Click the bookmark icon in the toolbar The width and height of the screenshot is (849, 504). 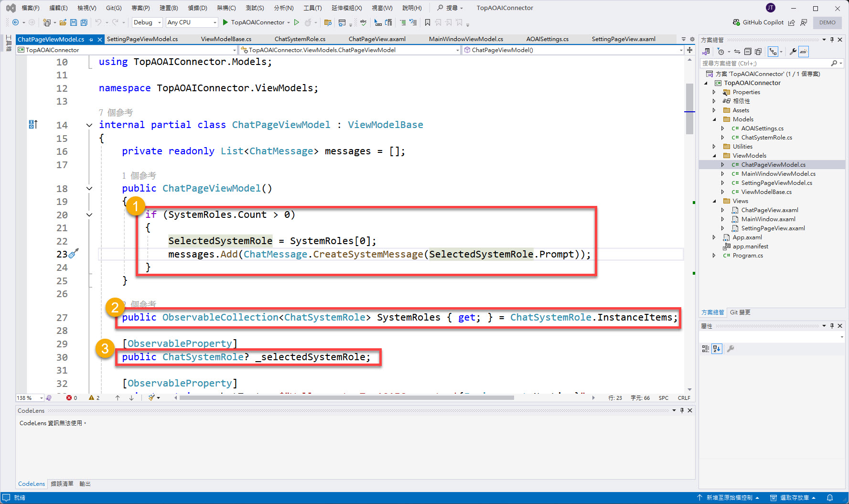coord(428,22)
